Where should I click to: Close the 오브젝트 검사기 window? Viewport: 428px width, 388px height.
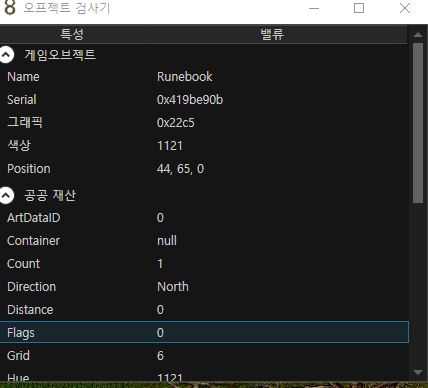(x=405, y=8)
